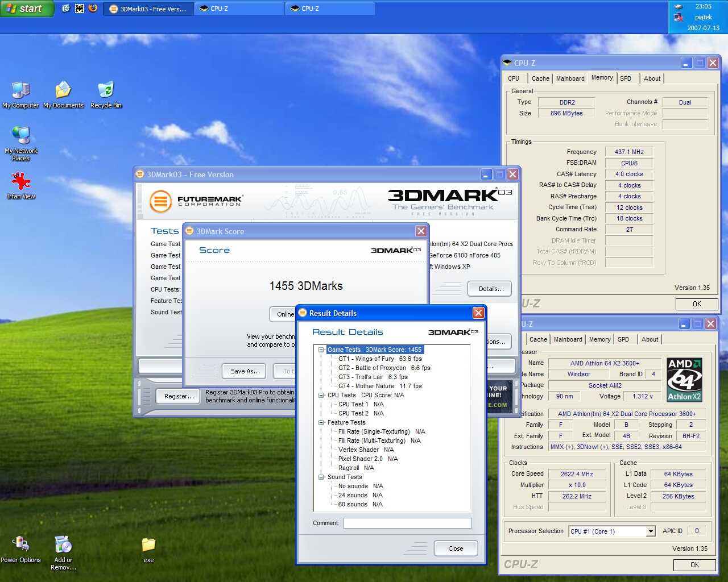Select GT4 - Mother Nature row
Image resolution: width=728 pixels, height=582 pixels.
(380, 386)
